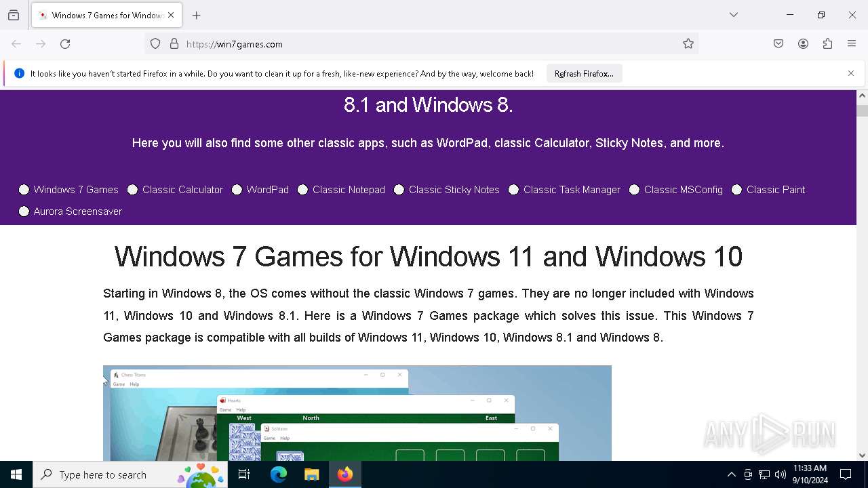Go forward one page
Image resolution: width=868 pixels, height=488 pixels.
[41, 44]
